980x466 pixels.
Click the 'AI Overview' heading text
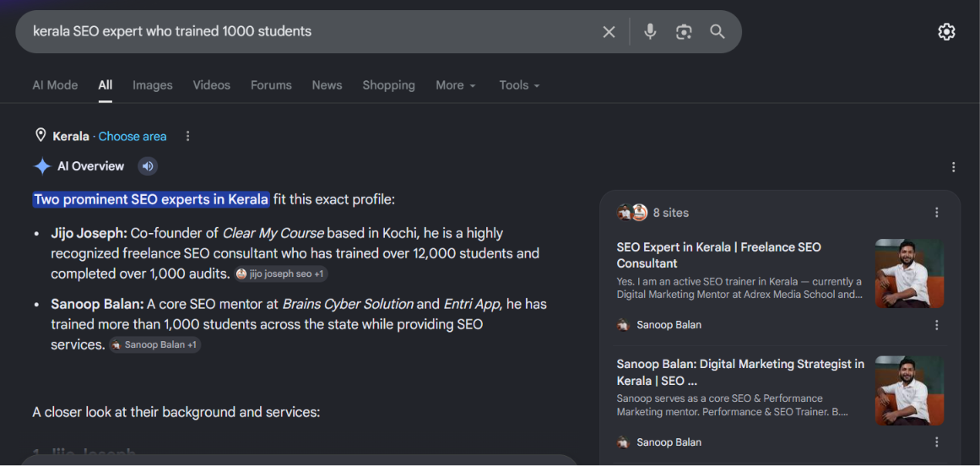(x=90, y=166)
